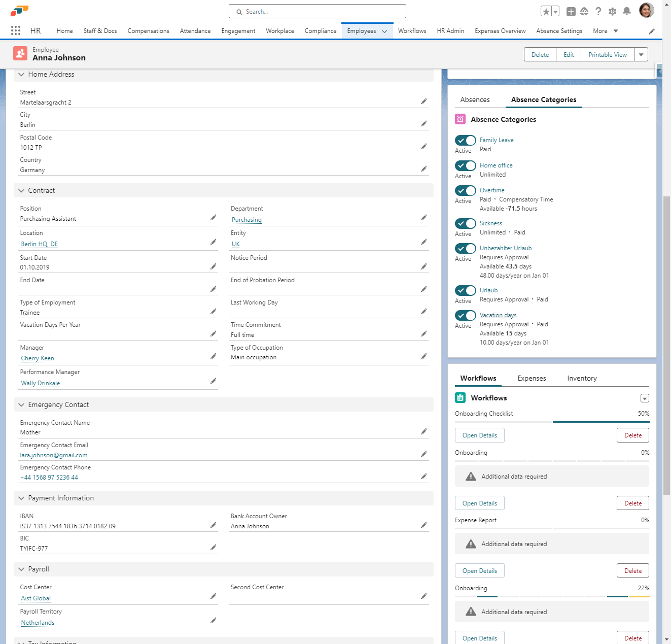Disable the Overtime absence category toggle

465,191
